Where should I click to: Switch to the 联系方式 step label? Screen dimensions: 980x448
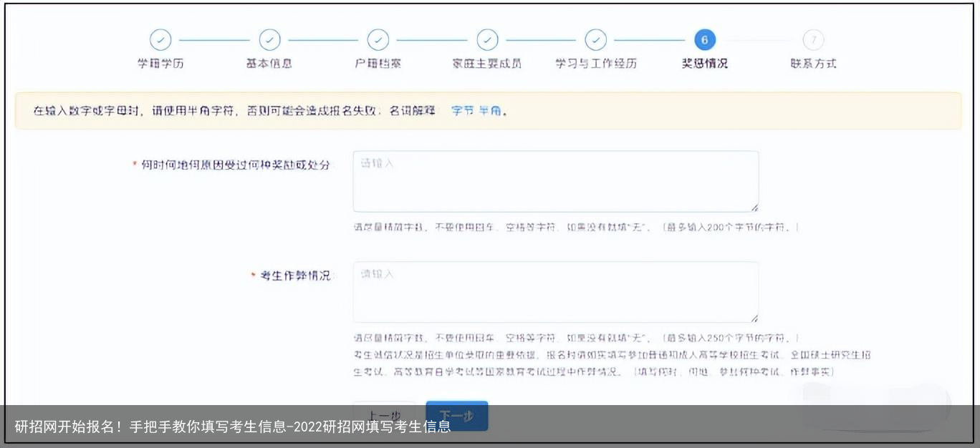[813, 63]
